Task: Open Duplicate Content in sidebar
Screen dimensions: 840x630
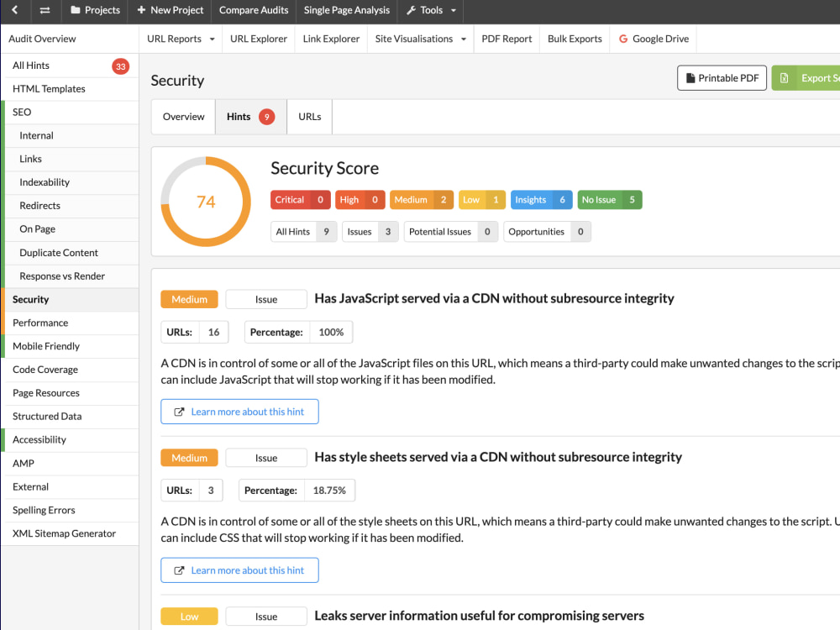Action: tap(71, 253)
